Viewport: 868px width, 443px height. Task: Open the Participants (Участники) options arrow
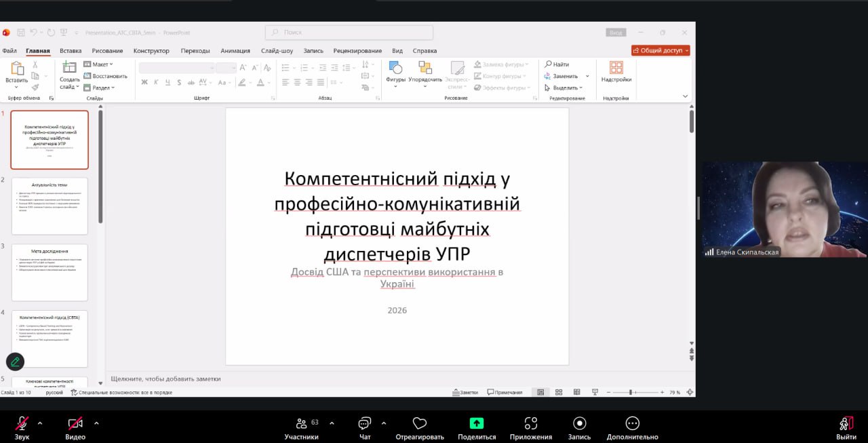coord(332,423)
